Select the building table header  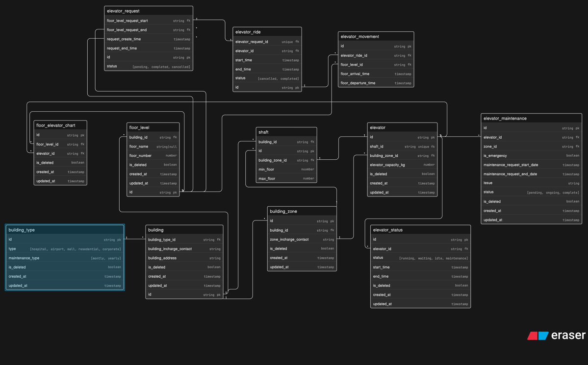point(184,230)
